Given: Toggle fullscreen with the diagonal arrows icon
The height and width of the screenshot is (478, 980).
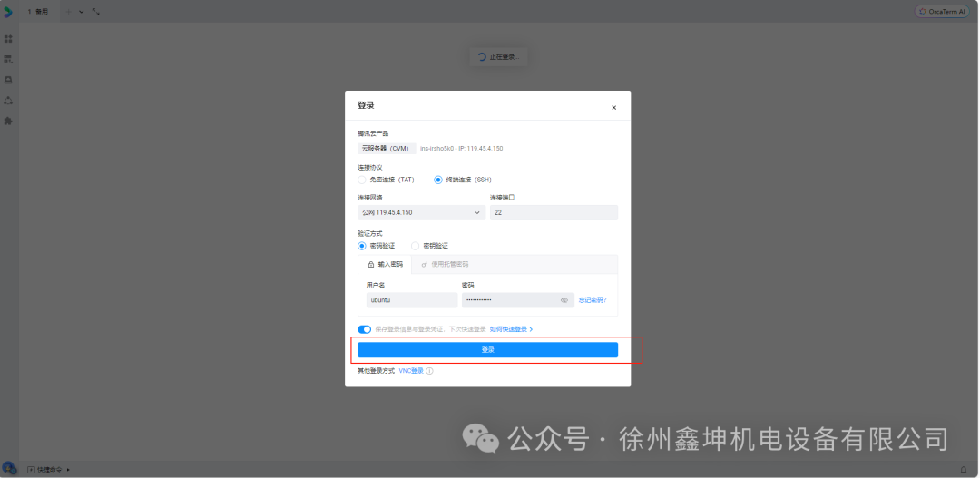Looking at the screenshot, I should click(x=95, y=12).
